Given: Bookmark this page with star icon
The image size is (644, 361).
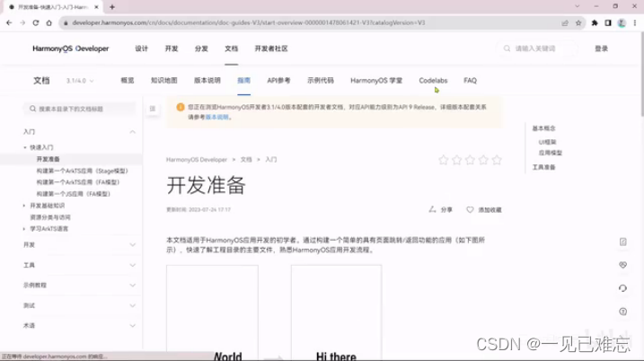Looking at the screenshot, I should 578,23.
